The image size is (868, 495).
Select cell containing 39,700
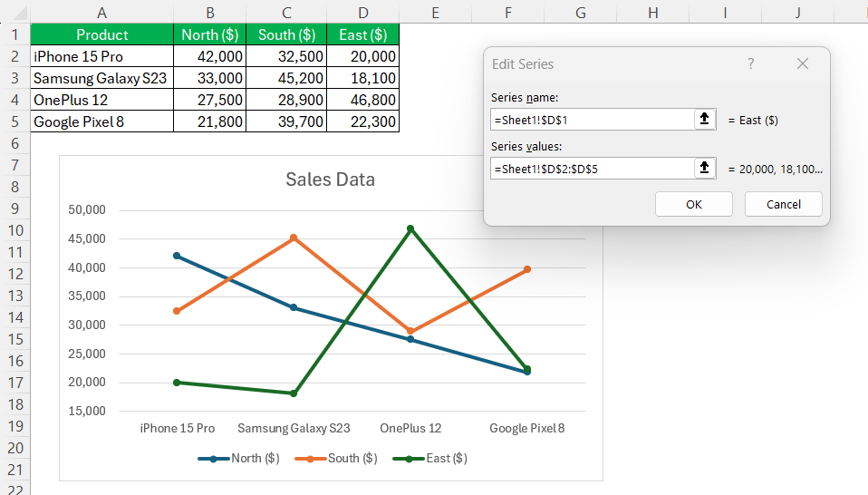pos(286,121)
